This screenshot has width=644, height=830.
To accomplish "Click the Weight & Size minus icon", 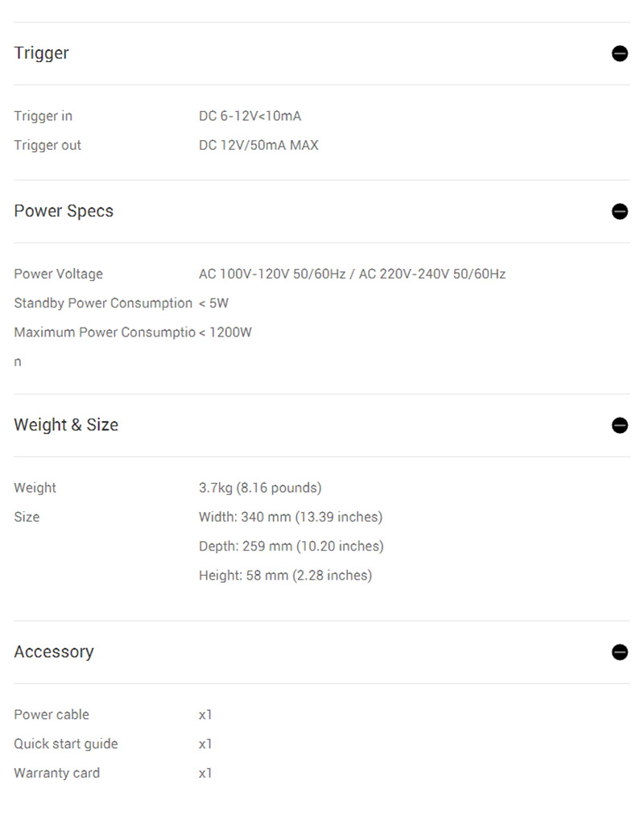I will click(x=620, y=426).
